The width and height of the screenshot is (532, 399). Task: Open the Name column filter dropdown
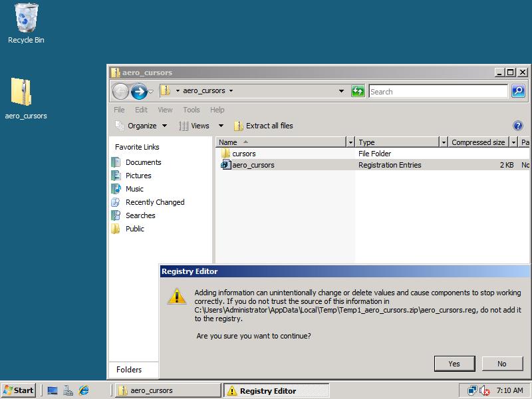(x=350, y=142)
